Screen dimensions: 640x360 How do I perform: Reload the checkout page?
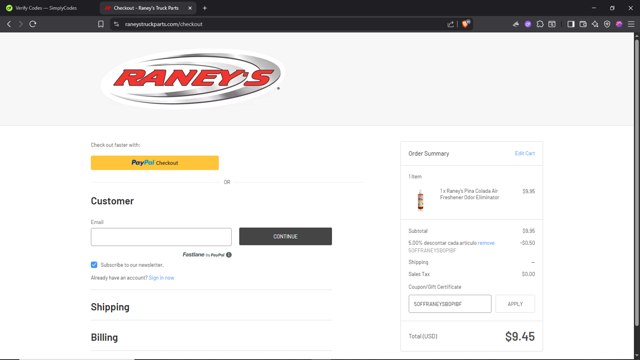point(33,24)
